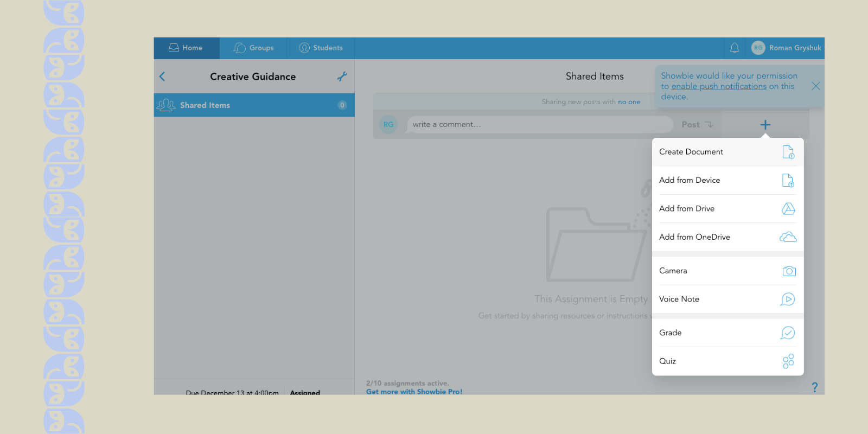Viewport: 868px width, 434px height.
Task: Click the Post button
Action: (697, 125)
